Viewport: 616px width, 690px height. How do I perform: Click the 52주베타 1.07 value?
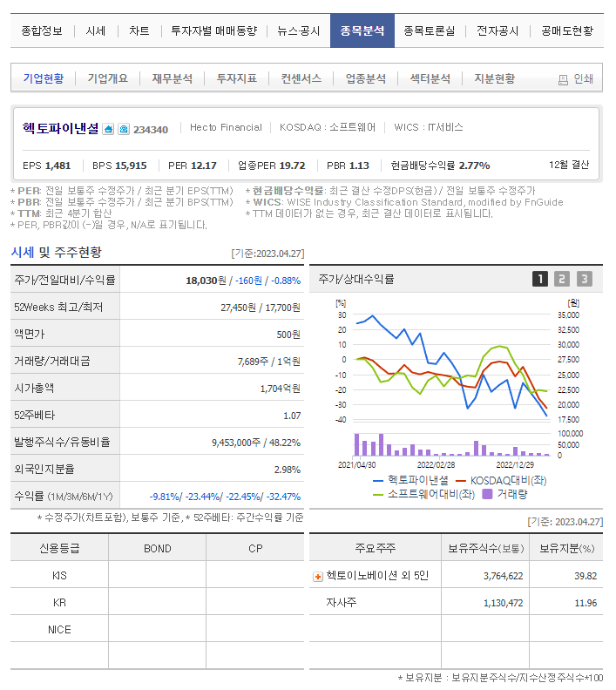point(292,416)
